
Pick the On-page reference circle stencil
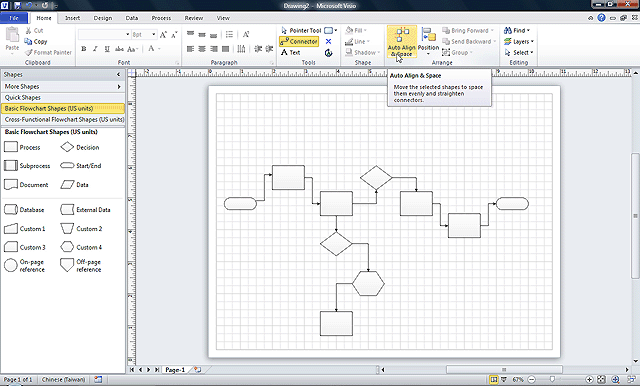coord(24,266)
